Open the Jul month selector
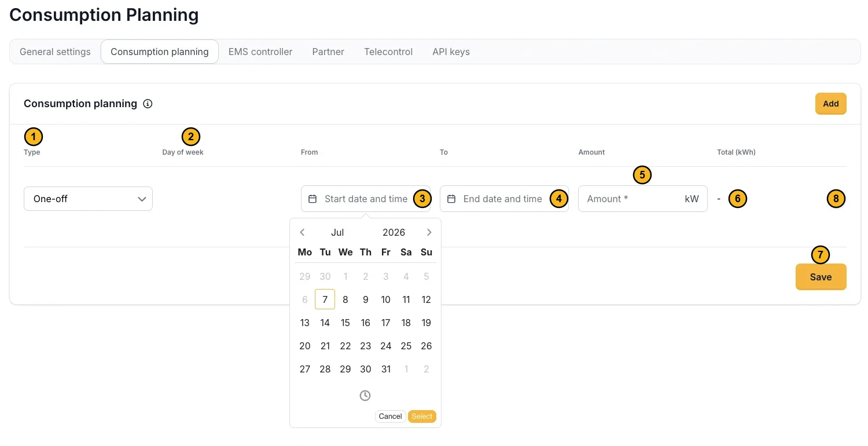The image size is (868, 446). tap(337, 232)
